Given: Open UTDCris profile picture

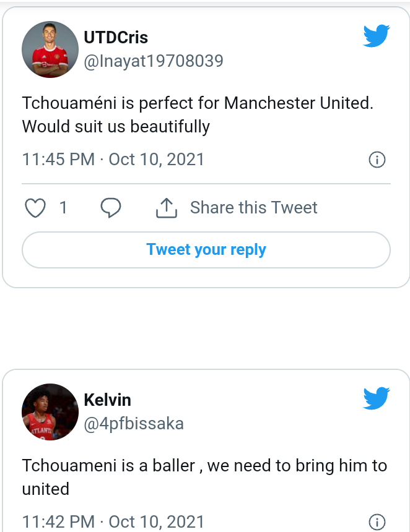Looking at the screenshot, I should coord(50,49).
